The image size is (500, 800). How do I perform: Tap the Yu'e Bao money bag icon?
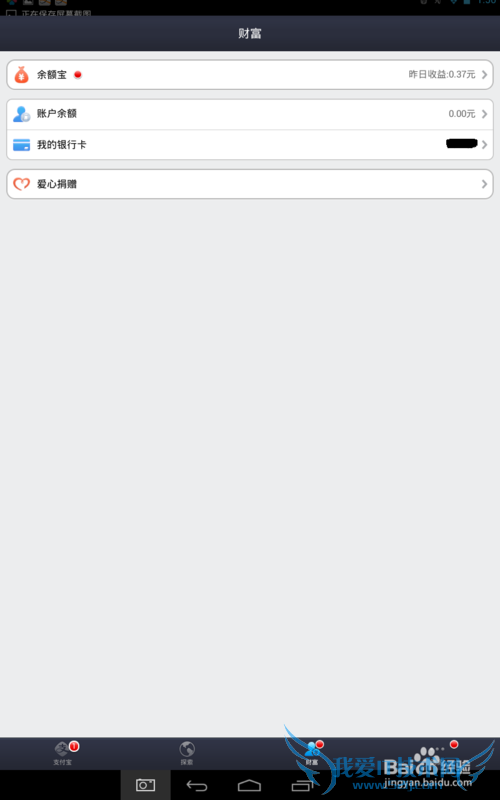pos(21,75)
